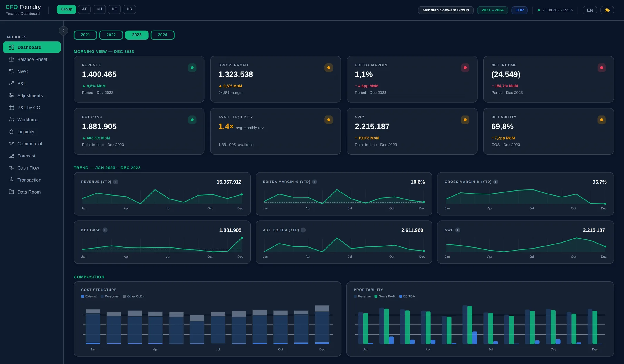This screenshot has height=364, width=624.
Task: Click the P&L by CC table icon
Action: click(x=11, y=108)
